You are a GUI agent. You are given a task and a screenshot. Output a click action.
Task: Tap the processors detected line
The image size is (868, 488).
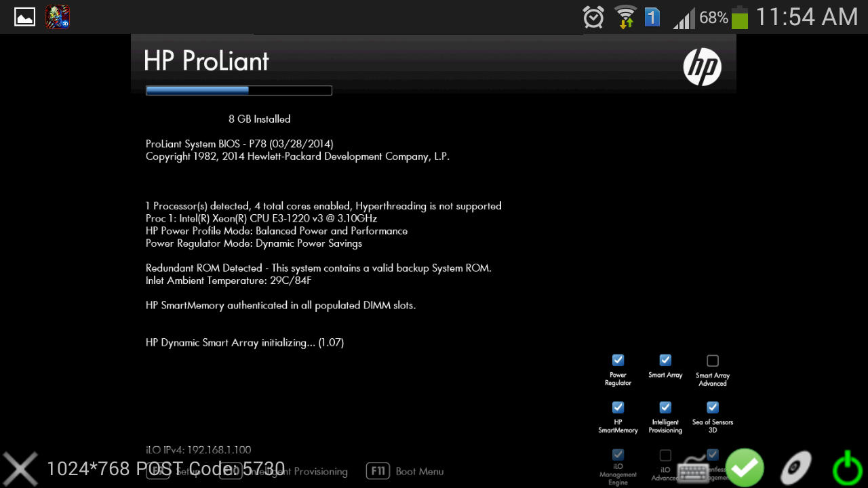pos(323,206)
